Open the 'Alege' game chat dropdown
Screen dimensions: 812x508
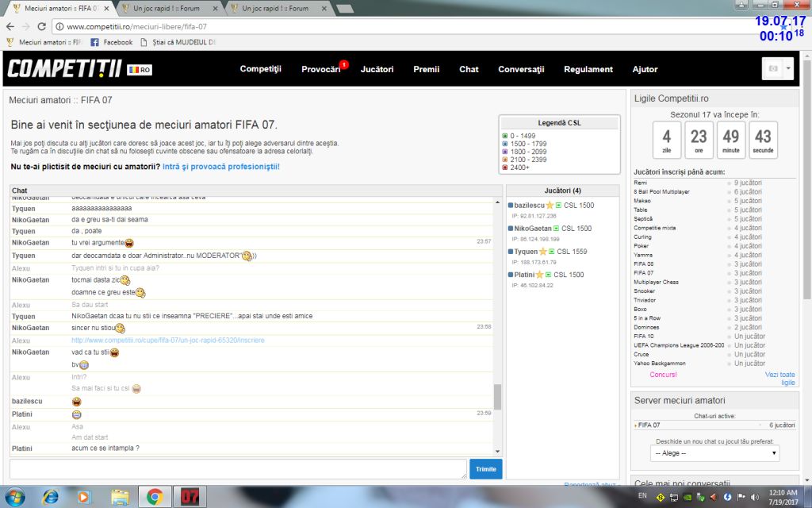[714, 453]
